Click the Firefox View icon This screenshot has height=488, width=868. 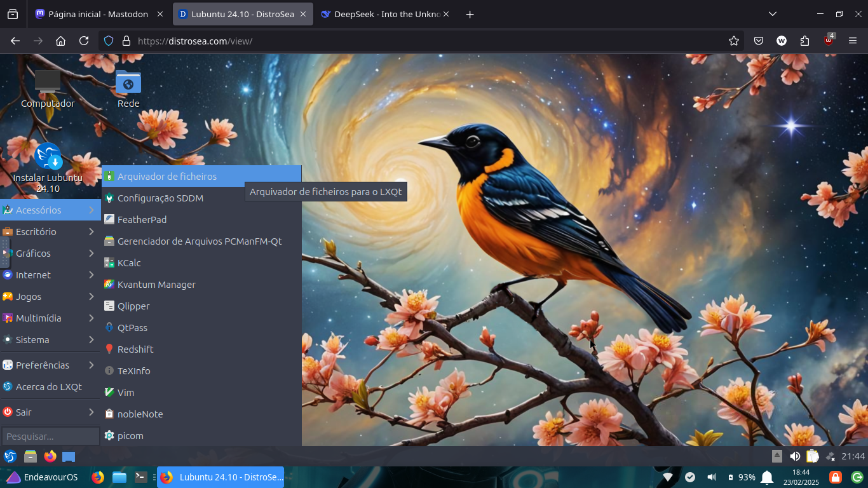click(13, 14)
